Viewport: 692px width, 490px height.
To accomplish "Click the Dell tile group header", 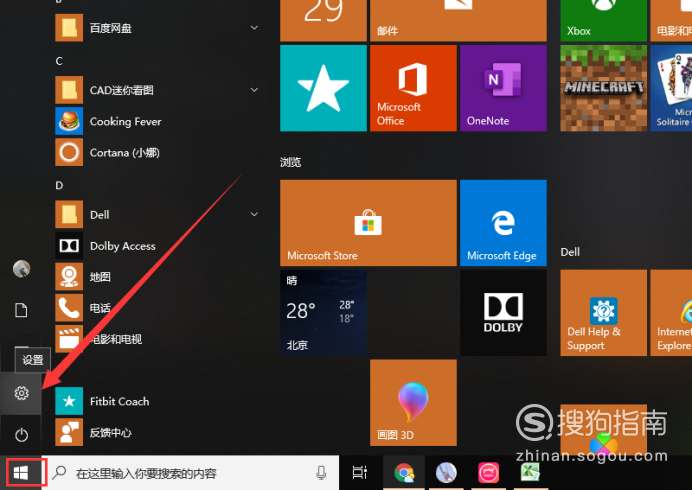I will 570,252.
